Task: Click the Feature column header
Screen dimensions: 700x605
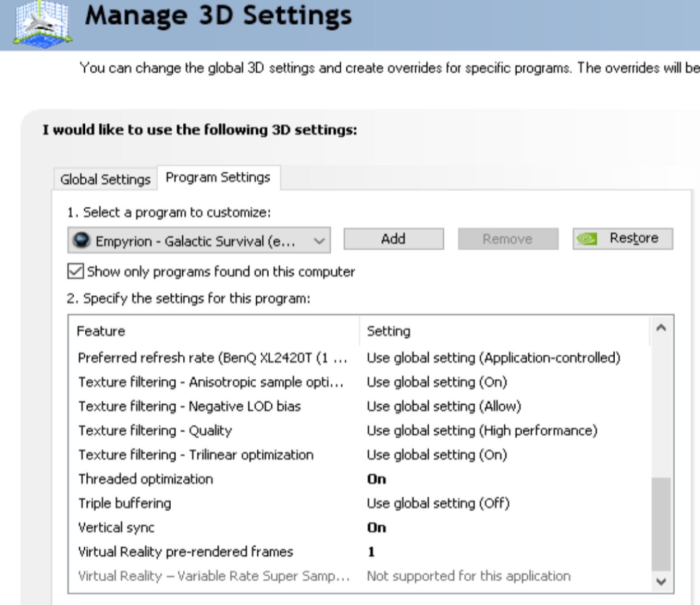Action: point(101,331)
